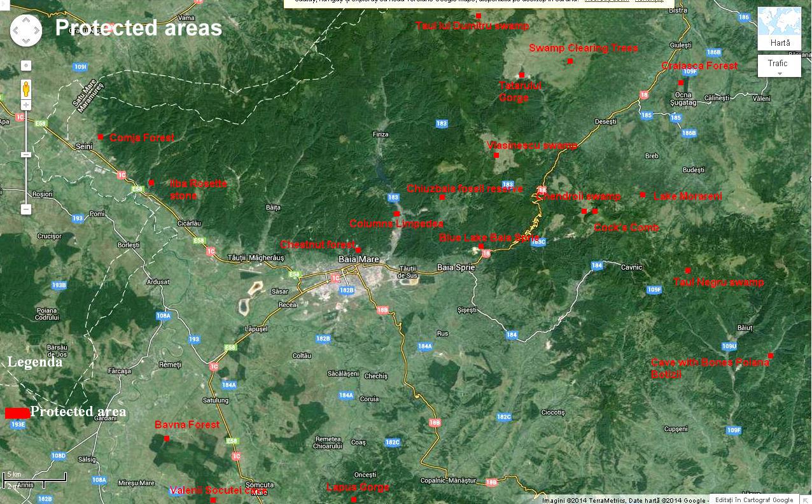812x504 pixels.
Task: Click the Șișești village label
Action: coord(466,310)
